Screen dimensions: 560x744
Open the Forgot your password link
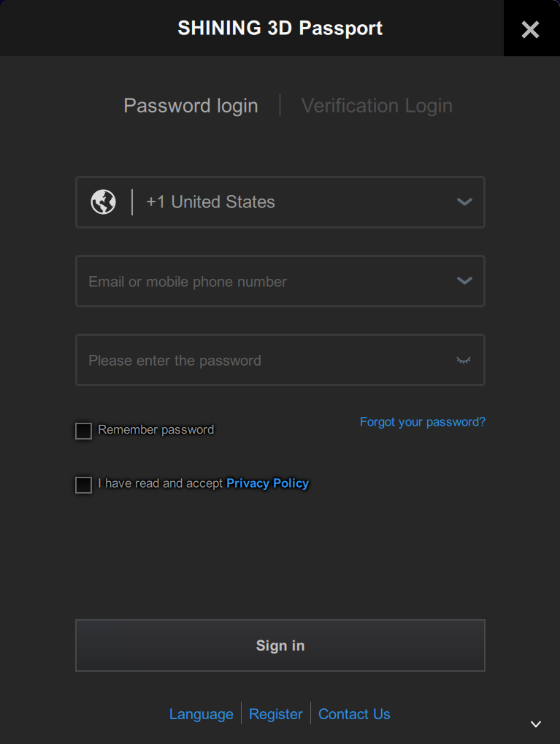tap(422, 422)
